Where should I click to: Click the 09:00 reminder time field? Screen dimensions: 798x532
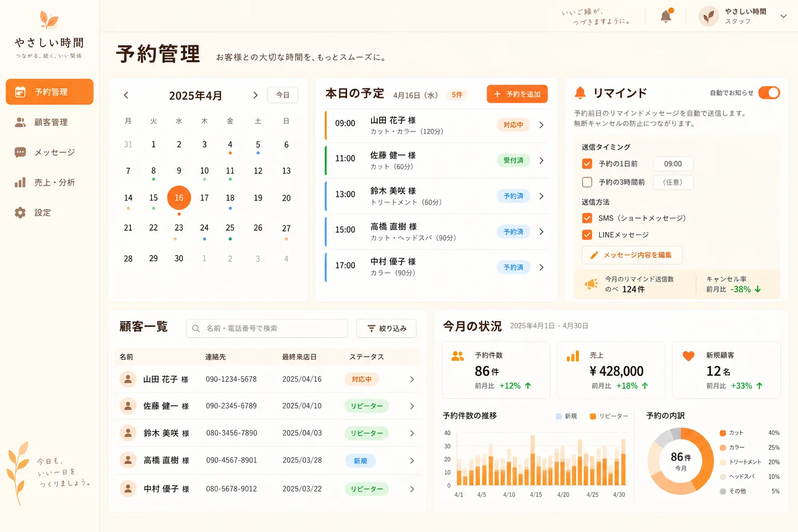coord(673,164)
